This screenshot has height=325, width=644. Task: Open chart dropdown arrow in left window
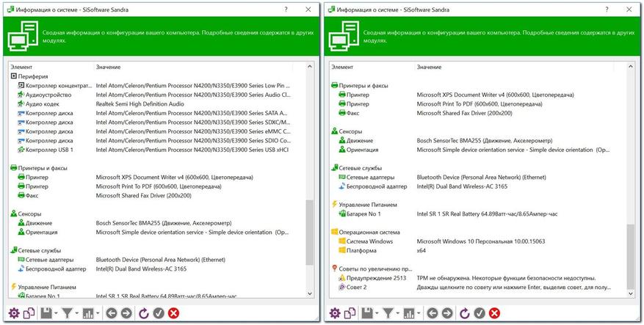point(98,313)
